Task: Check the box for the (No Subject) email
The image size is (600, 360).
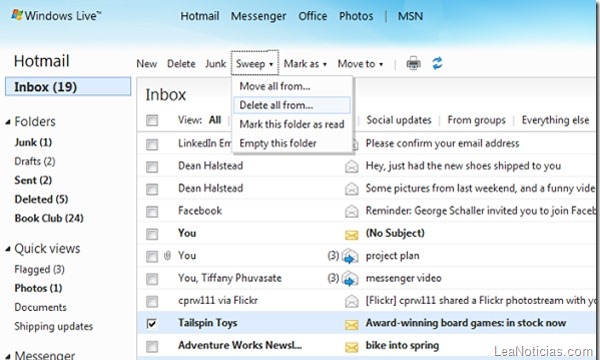Action: (152, 234)
